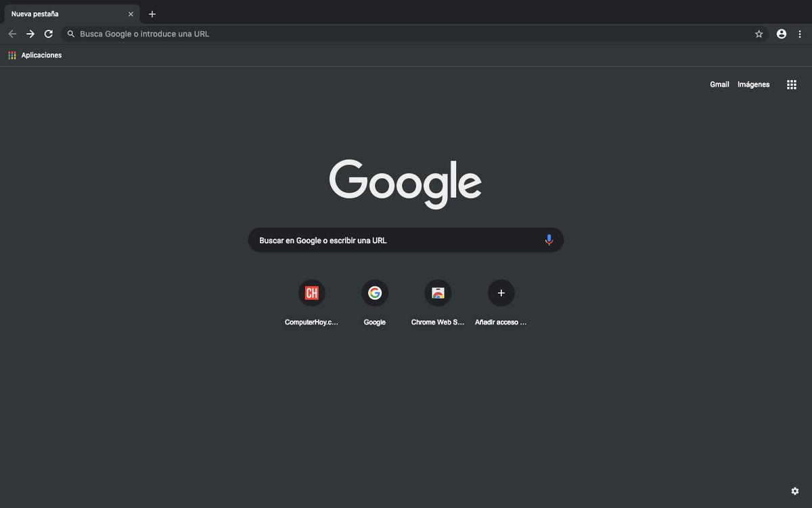Click the profile avatar icon
Viewport: 812px width, 508px height.
click(781, 33)
